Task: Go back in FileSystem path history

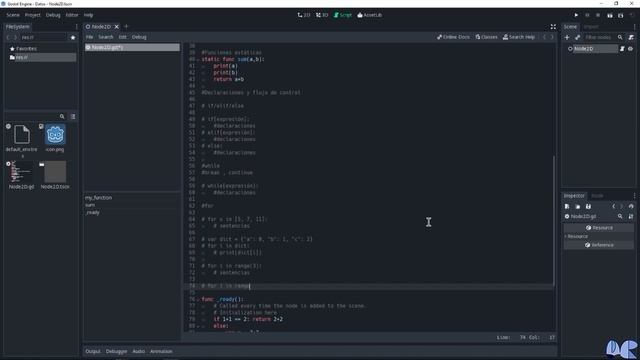Action: 8,37
